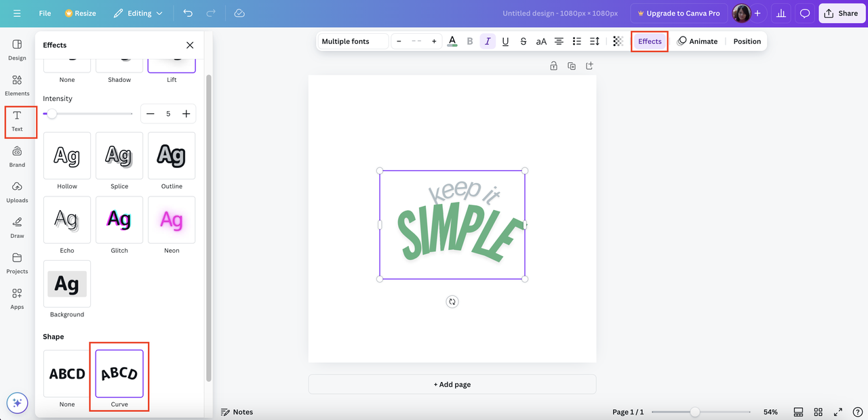This screenshot has height=420, width=868.
Task: Click the Share button
Action: coord(842,14)
